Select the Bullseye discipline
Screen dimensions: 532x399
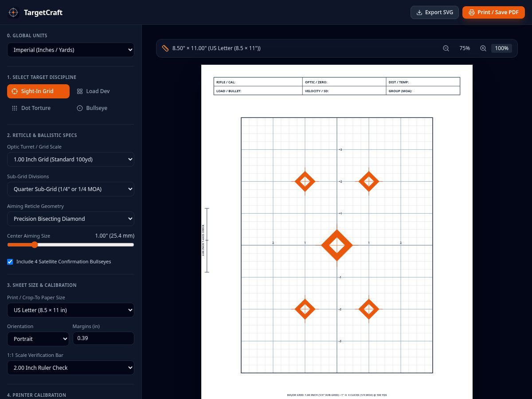[92, 108]
